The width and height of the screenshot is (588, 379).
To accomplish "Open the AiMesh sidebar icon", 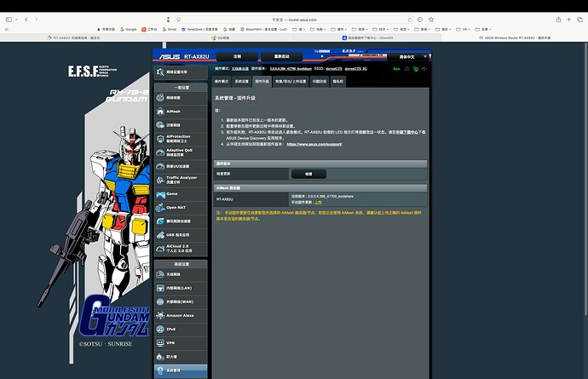I will pos(160,111).
